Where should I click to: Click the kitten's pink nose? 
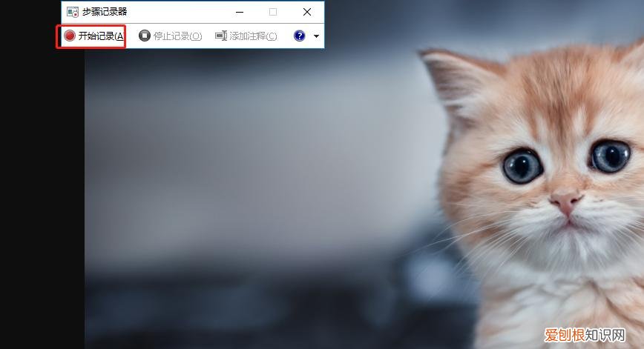point(567,201)
